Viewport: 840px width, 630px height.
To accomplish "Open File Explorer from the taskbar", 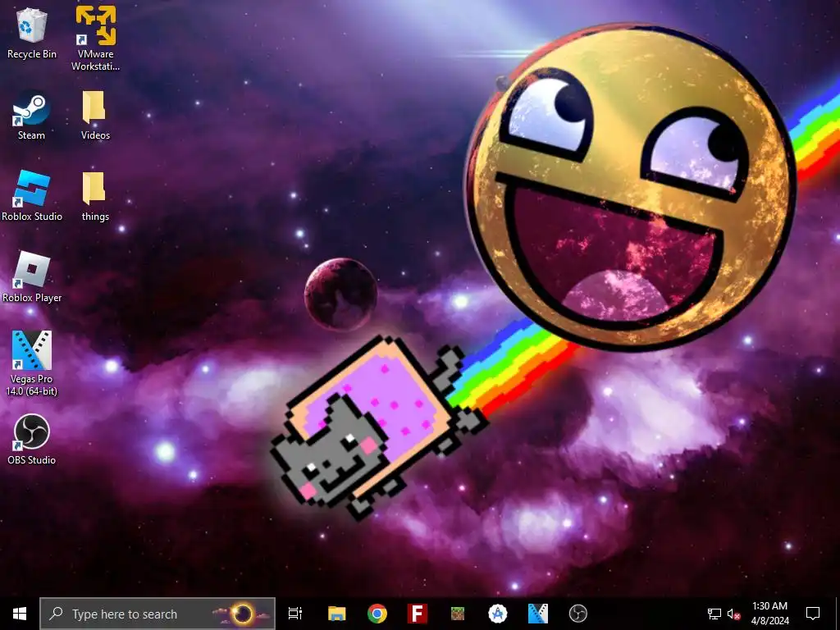I will click(337, 614).
